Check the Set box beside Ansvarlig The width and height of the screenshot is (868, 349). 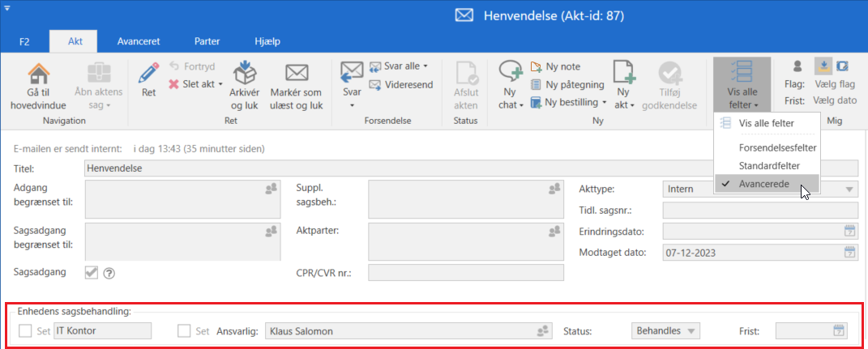point(184,330)
